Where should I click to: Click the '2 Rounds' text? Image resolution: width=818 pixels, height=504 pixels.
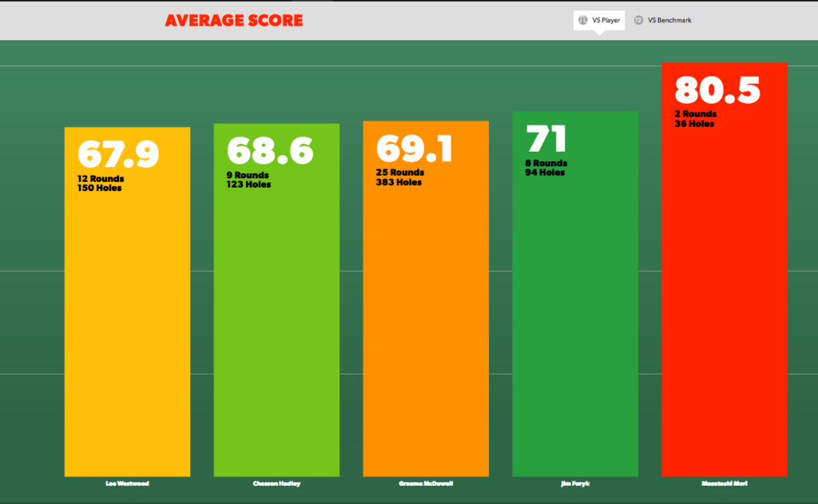pyautogui.click(x=696, y=113)
